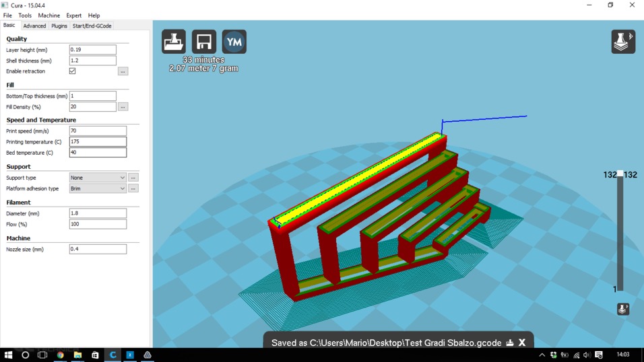
Task: Click the taskbar clock showing 14:03
Action: click(623, 355)
